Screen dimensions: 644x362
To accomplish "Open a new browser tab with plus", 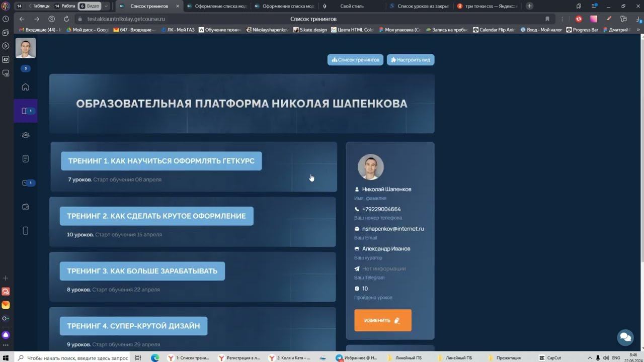I will pos(529,6).
